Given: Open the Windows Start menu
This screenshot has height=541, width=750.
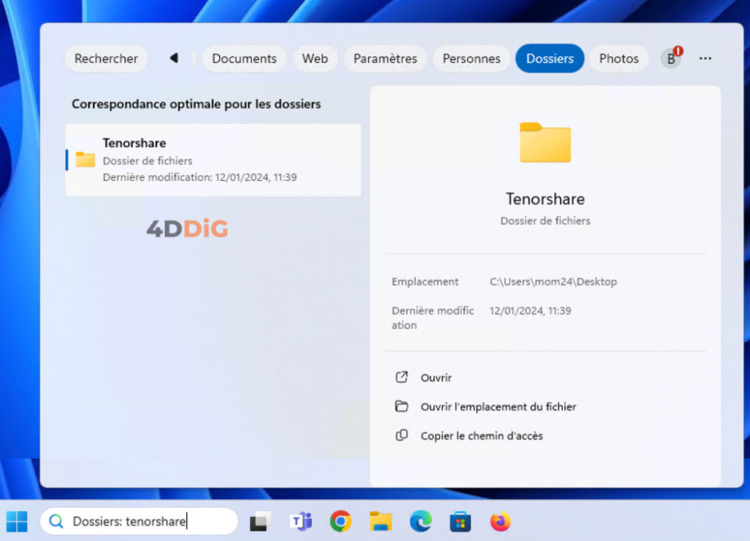Looking at the screenshot, I should [17, 521].
